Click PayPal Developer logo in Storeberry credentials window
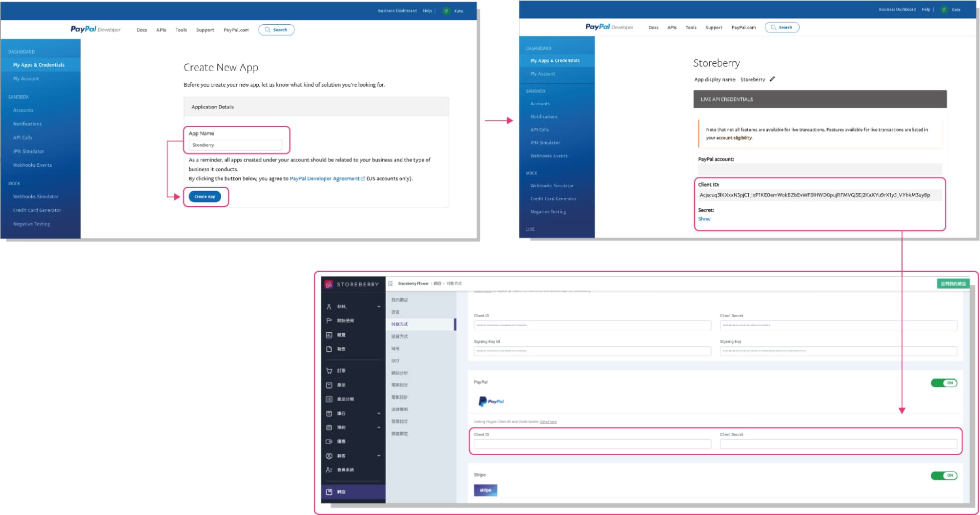980x515 pixels. [x=609, y=27]
